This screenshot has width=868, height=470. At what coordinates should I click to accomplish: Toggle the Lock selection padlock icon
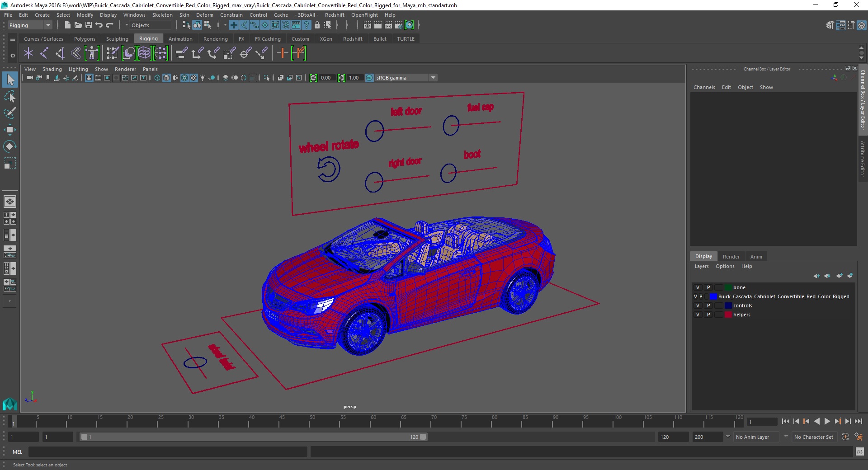(317, 25)
